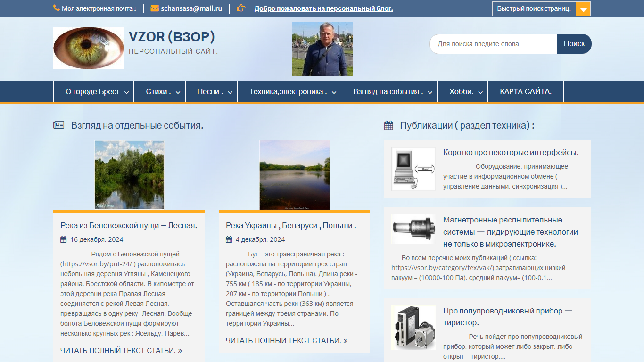Open article Река из Беловежской пущи — Лесная

click(129, 226)
